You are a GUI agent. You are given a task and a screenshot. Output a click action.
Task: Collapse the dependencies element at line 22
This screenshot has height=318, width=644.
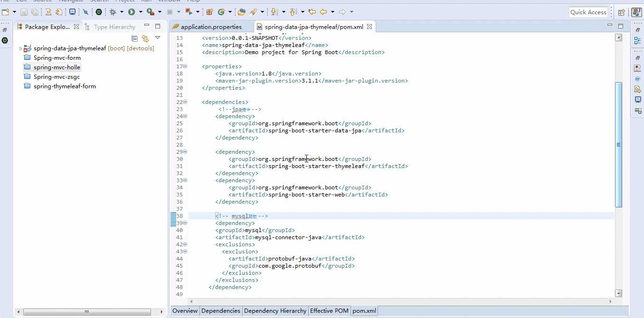point(185,102)
